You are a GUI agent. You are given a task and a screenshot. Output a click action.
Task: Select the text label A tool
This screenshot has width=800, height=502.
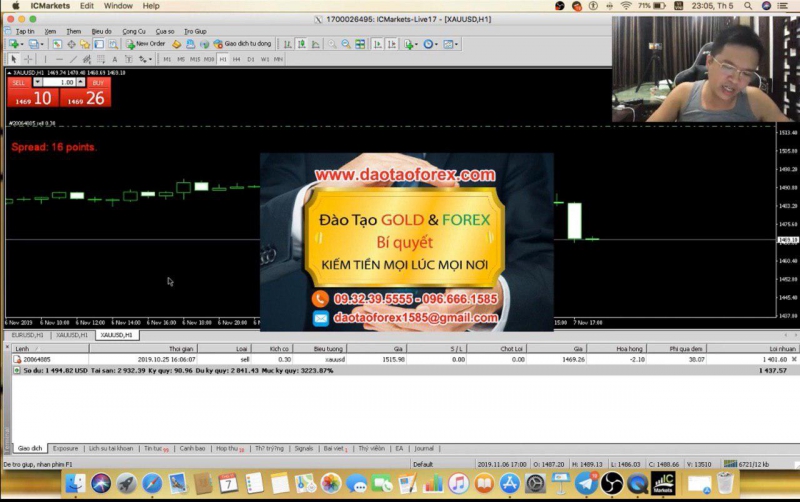point(115,59)
